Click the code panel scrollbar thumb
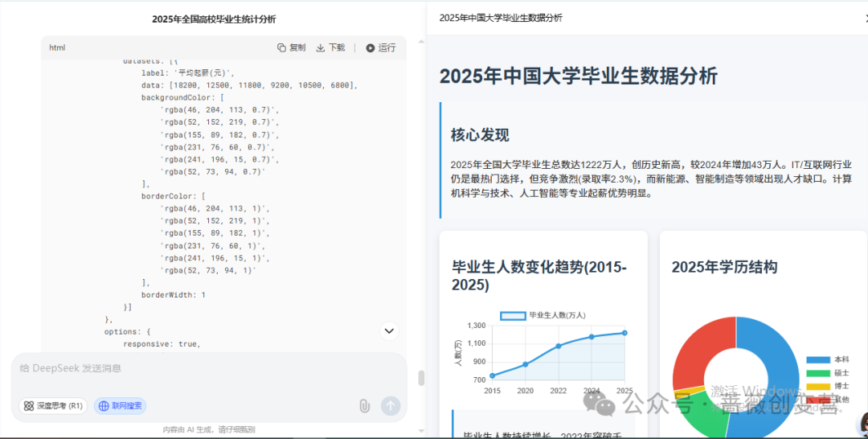 coord(421,378)
